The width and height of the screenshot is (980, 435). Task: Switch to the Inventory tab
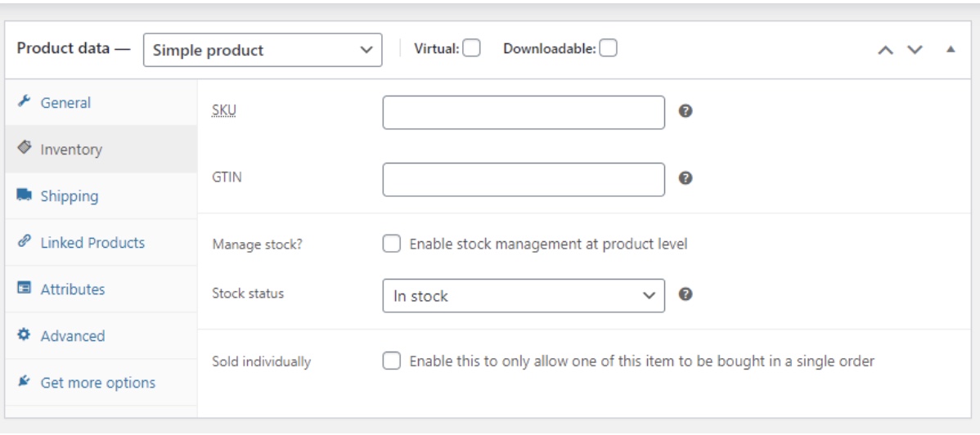pos(70,150)
